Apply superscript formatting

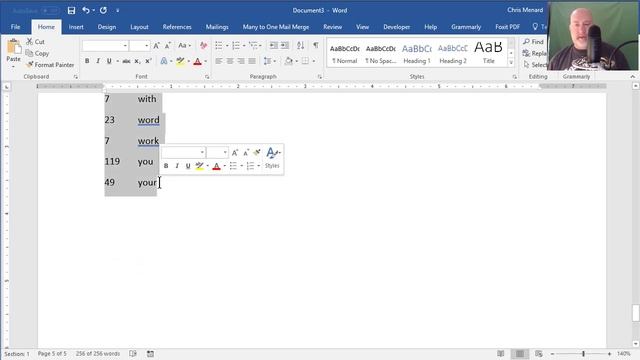coord(148,61)
